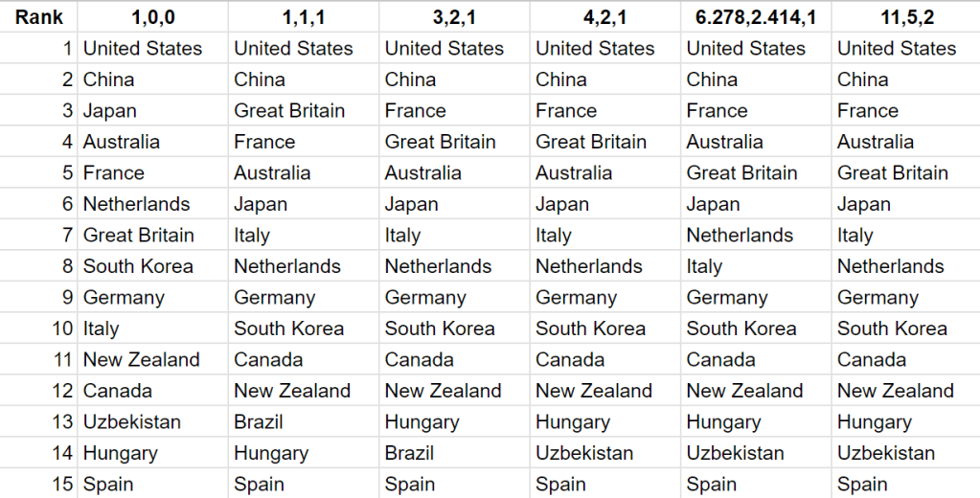Click the 3,2,1 column header
Image resolution: width=980 pixels, height=498 pixels.
[454, 17]
